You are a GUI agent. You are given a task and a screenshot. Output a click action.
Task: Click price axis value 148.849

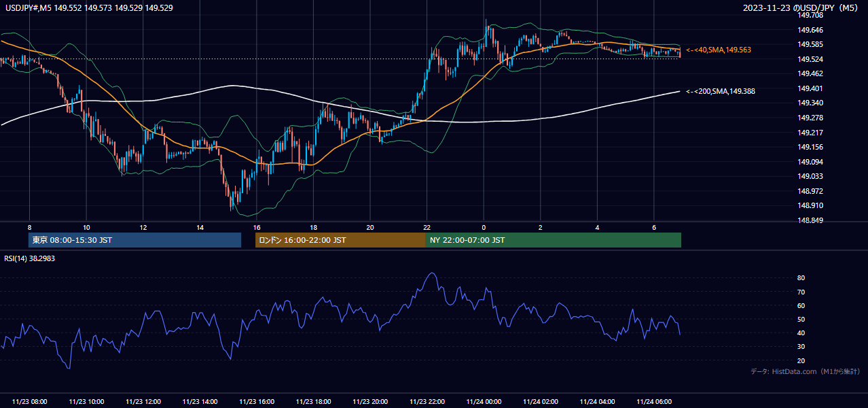[810, 220]
